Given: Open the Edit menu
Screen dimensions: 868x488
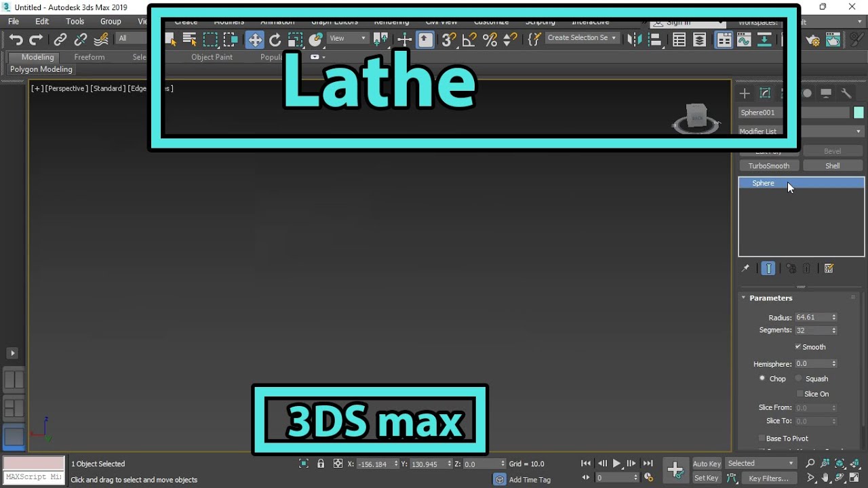Looking at the screenshot, I should coord(42,22).
